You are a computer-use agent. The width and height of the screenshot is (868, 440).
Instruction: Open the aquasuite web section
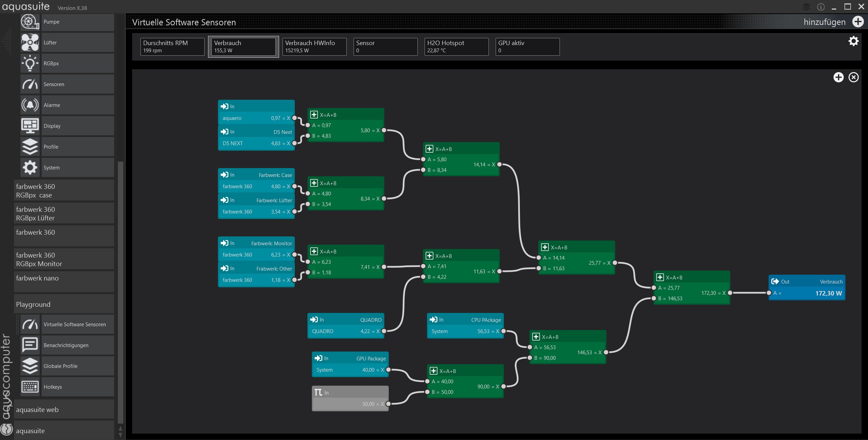[x=64, y=410]
